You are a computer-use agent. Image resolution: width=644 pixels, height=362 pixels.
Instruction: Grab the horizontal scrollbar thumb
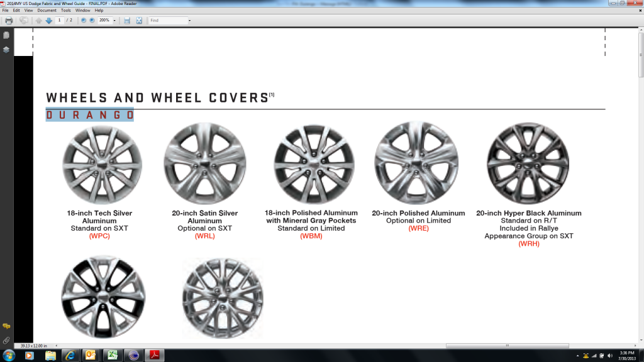[508, 346]
